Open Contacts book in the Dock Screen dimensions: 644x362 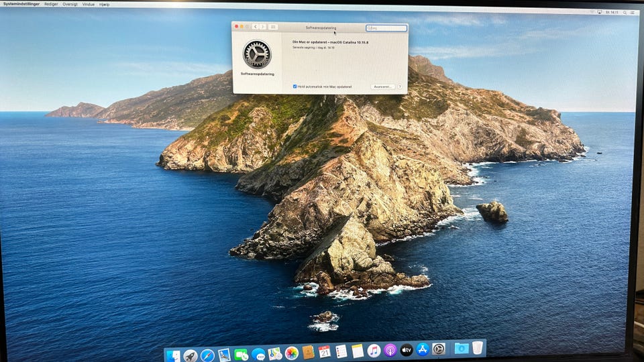[x=308, y=352]
